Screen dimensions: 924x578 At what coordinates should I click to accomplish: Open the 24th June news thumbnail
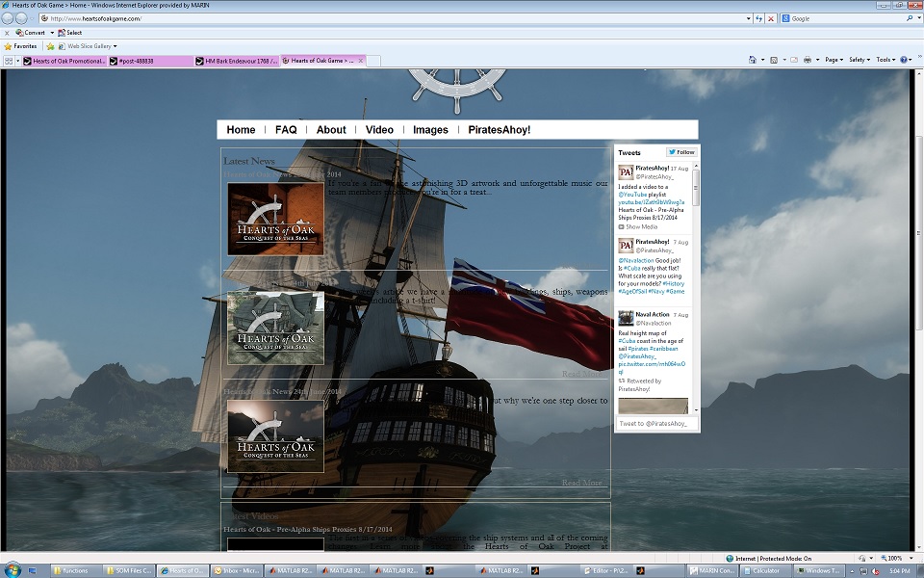coord(276,436)
